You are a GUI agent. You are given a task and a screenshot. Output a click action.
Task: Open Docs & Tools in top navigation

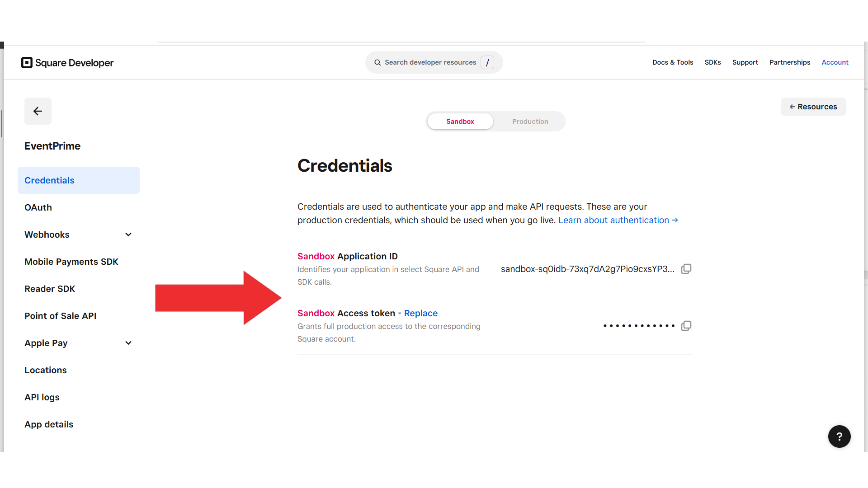click(672, 62)
